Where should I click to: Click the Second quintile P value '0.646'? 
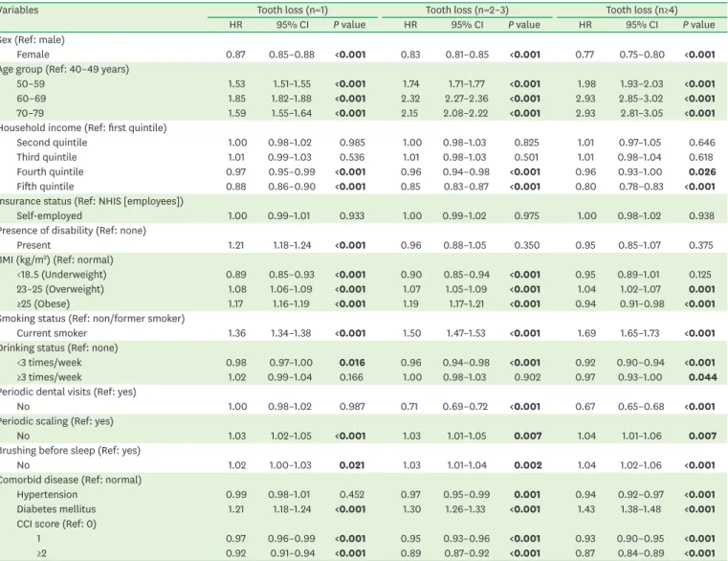click(x=701, y=143)
